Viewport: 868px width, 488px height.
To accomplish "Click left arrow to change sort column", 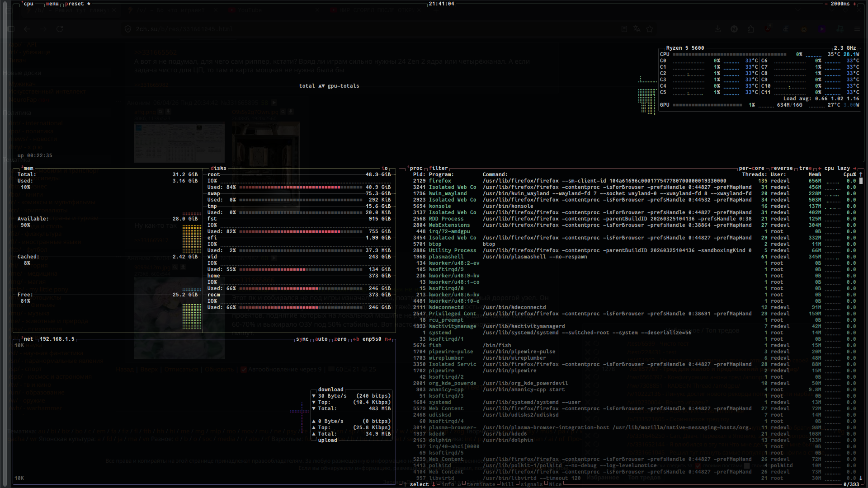I will point(820,168).
